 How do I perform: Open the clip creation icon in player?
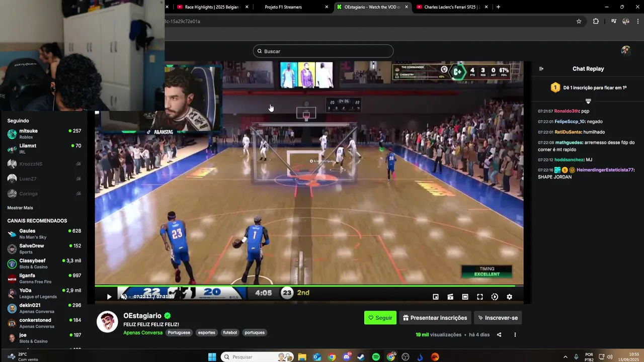(450, 297)
